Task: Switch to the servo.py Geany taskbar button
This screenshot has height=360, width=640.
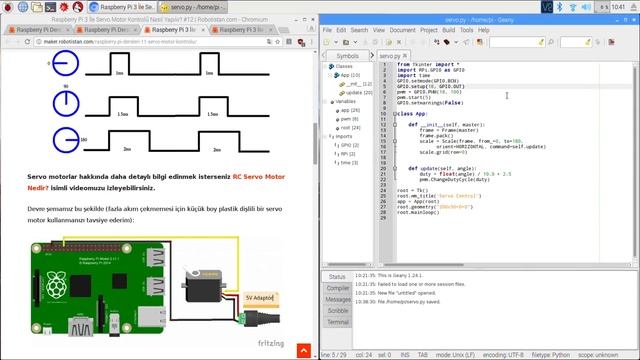Action: point(193,7)
